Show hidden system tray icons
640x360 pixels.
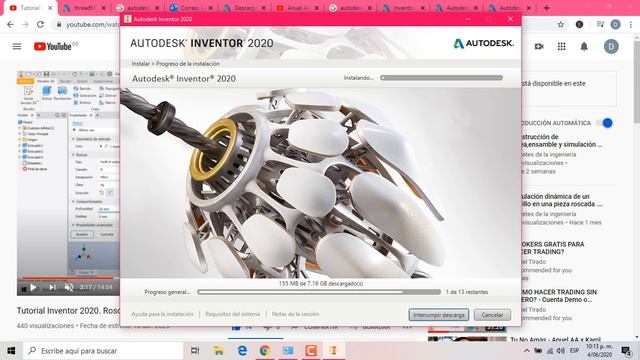tap(527, 351)
